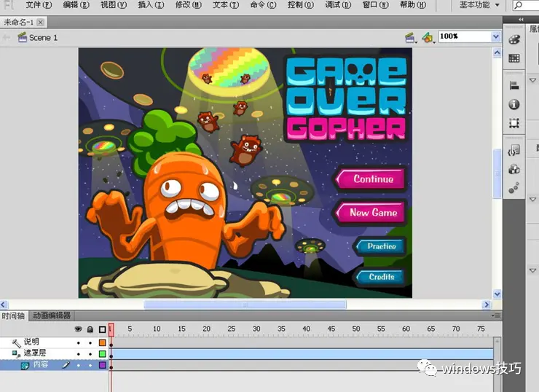
Task: Click frame 20 on timeline ruler
Action: click(x=207, y=329)
